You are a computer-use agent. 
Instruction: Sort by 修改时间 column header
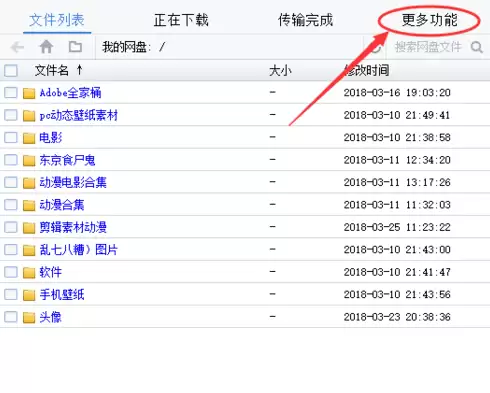pos(367,70)
